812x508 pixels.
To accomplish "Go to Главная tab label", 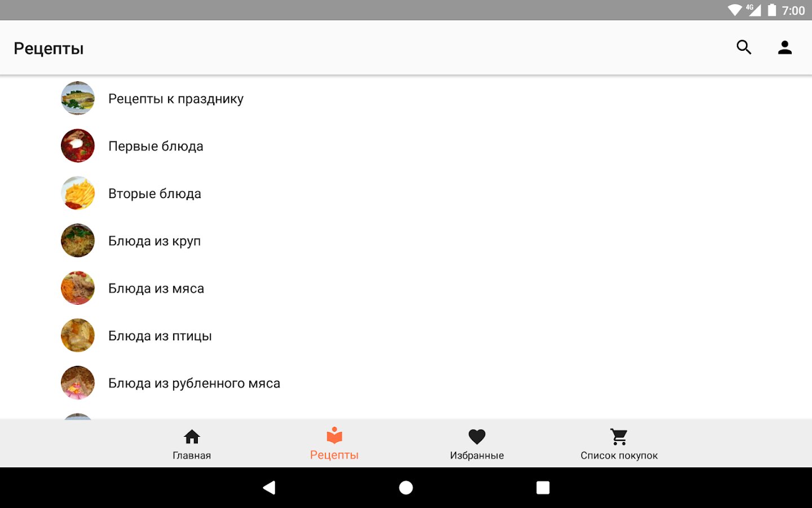I will click(x=192, y=456).
